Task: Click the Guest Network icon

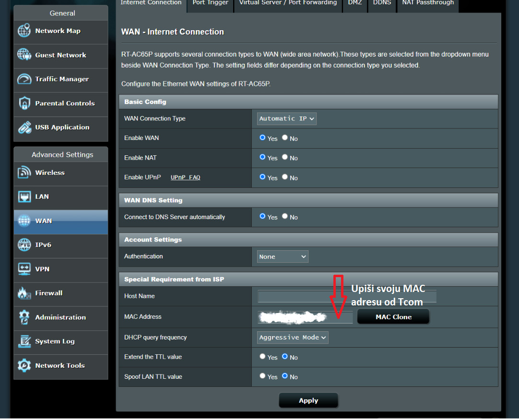Action: point(24,55)
